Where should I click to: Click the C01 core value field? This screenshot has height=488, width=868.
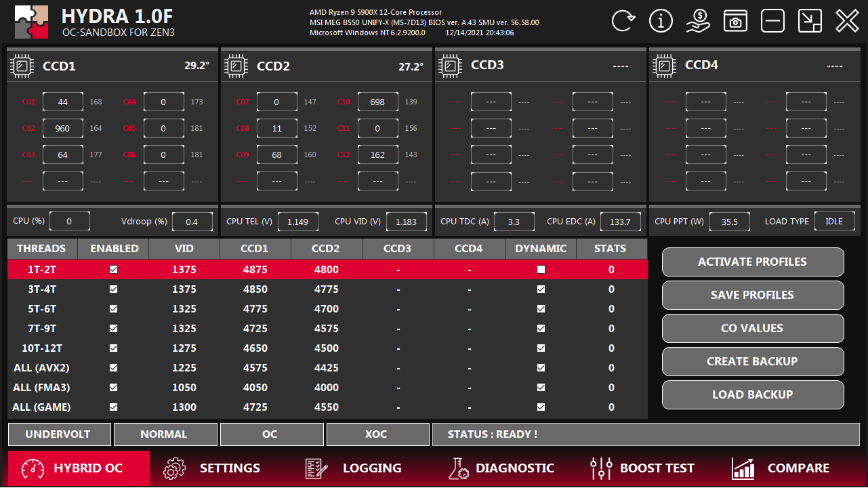63,102
